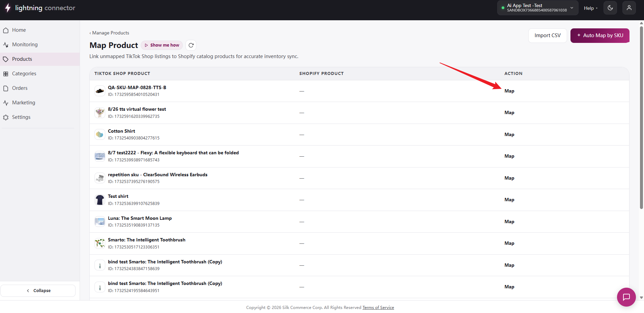Click the QA-SKU-MAP-0828-TTS-B product thumbnail
The image size is (644, 313).
[100, 91]
